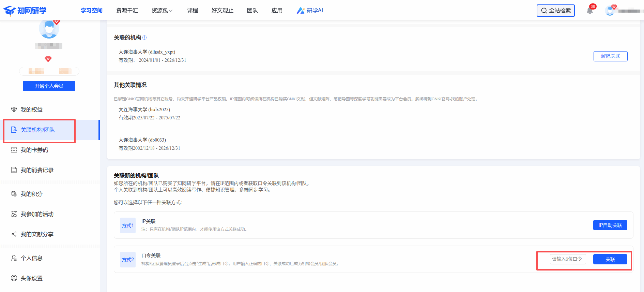The image size is (644, 292).
Task: Open the 学习空间 tab
Action: click(x=91, y=11)
